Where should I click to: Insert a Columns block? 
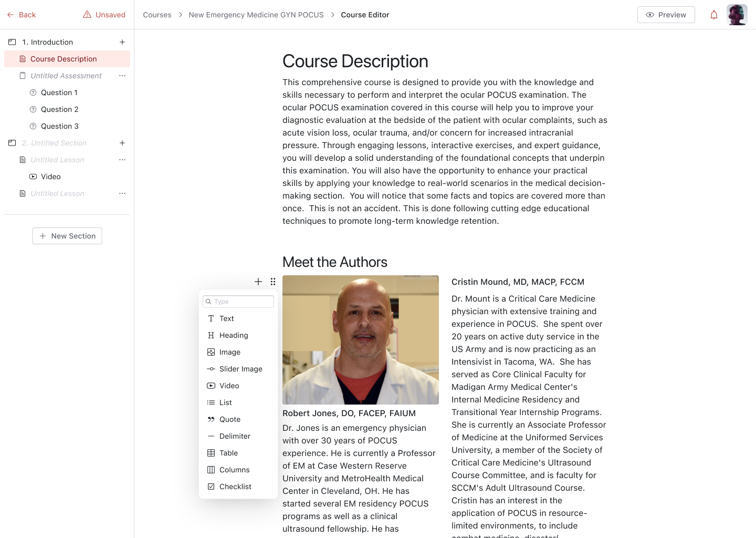[238, 470]
